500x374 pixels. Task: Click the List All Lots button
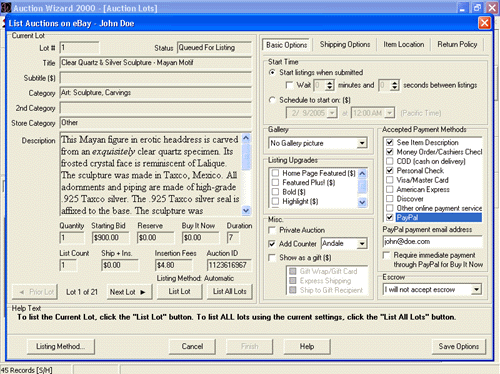tap(229, 292)
